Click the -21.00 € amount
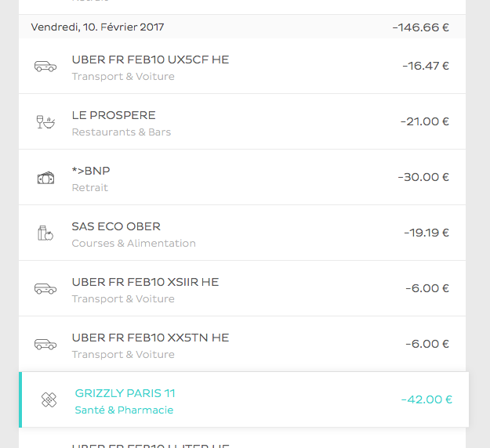Screen dimensions: 490x448 pos(424,121)
